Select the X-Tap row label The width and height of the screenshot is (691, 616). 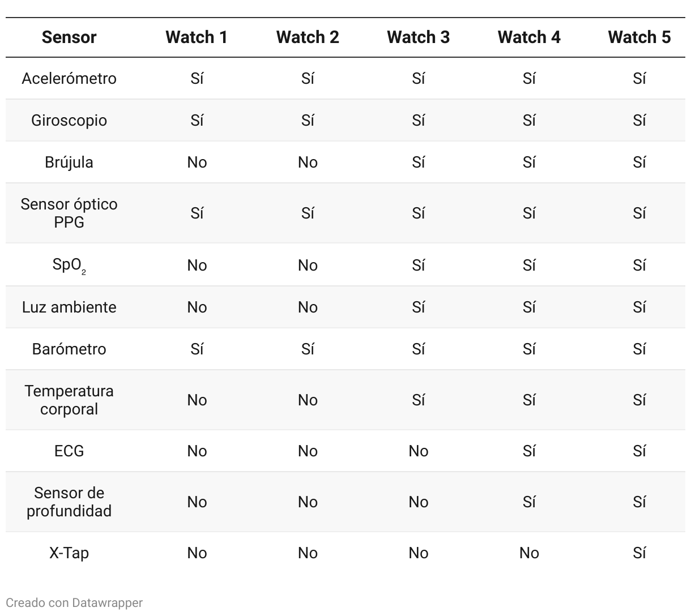(x=69, y=553)
